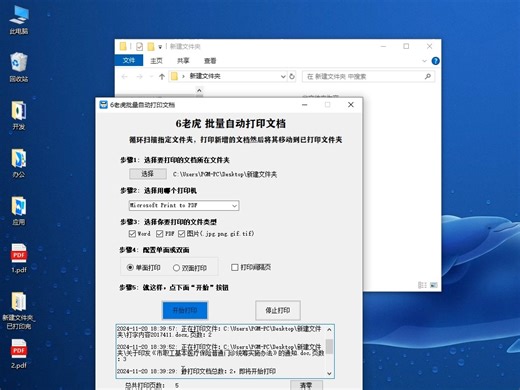Toggle the 图片 image types checkbox
The width and height of the screenshot is (520, 390).
point(181,234)
